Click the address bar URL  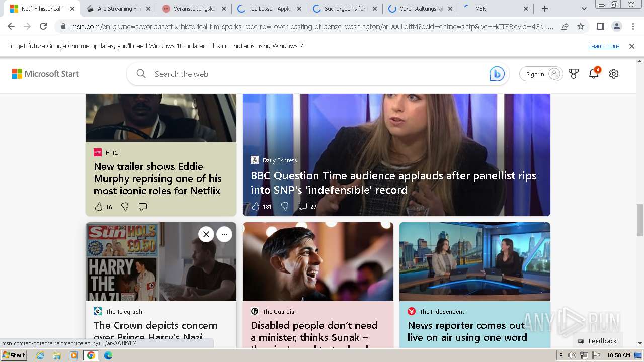point(312,26)
